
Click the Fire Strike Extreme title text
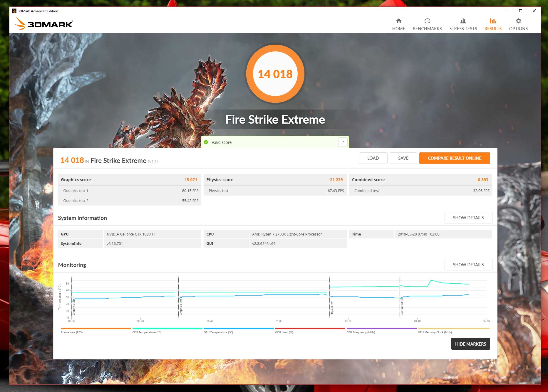point(275,120)
